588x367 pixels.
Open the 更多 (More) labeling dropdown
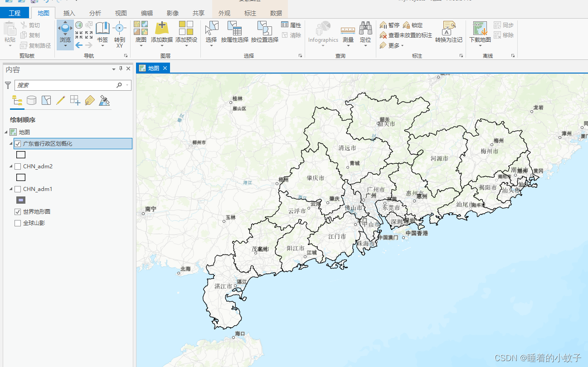[x=392, y=45]
